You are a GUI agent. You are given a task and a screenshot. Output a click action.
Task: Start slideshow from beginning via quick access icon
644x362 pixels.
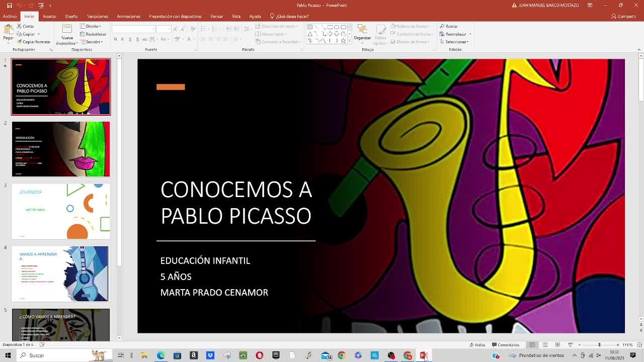41,5
